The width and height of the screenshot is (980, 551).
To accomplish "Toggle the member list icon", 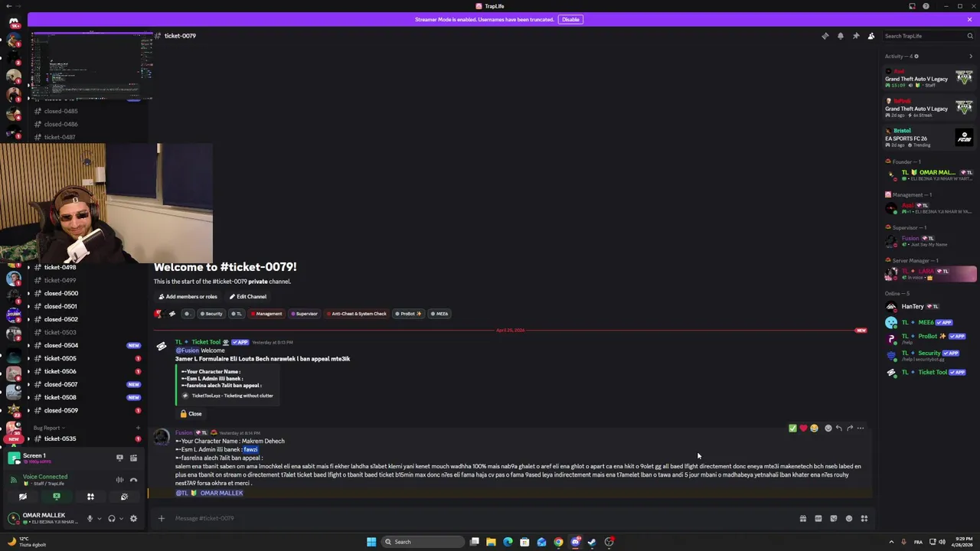I will [871, 36].
